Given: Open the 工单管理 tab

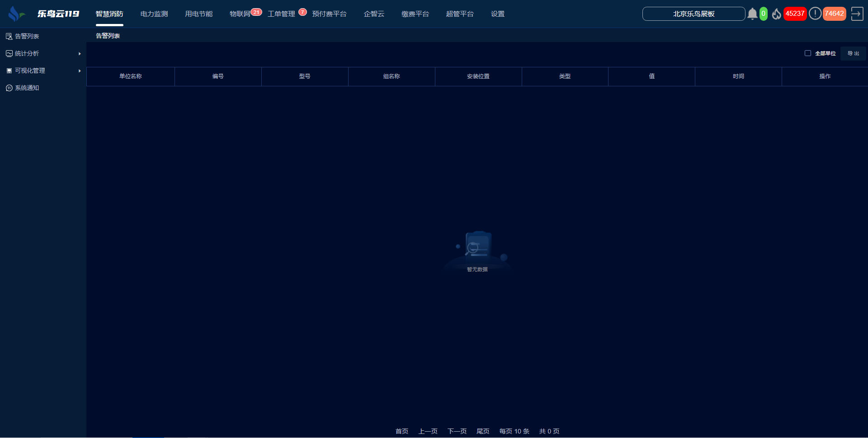Looking at the screenshot, I should (x=281, y=14).
